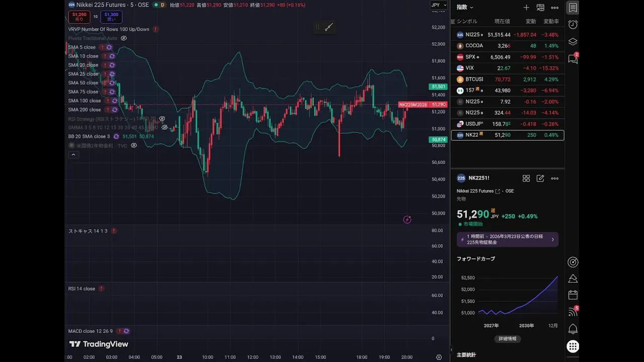The height and width of the screenshot is (362, 644).
Task: Open the alerts clock icon in sidebar
Action: click(573, 25)
